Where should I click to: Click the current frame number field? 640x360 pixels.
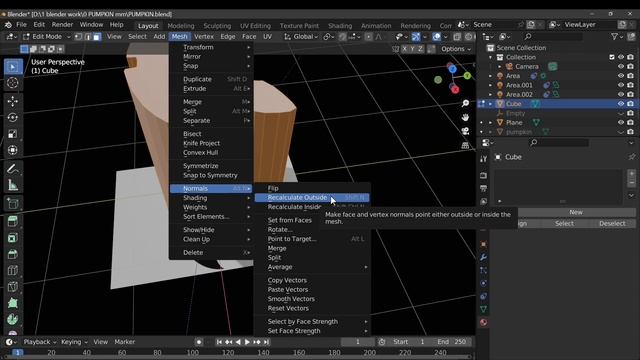tap(358, 342)
